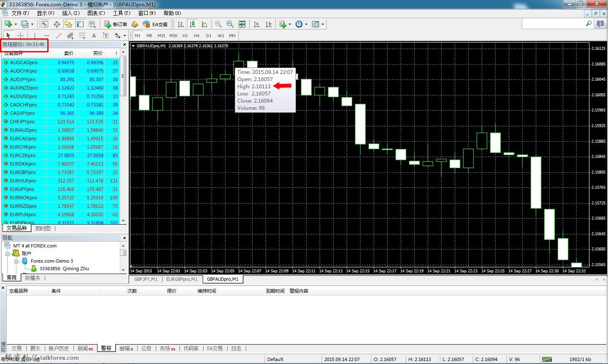Tile chart windows icon

(x=242, y=24)
